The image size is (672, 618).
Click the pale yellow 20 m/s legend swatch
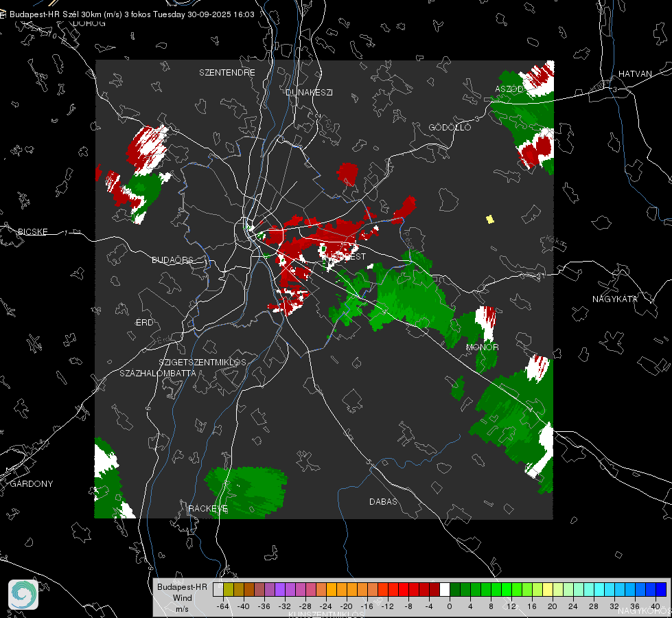tap(548, 590)
